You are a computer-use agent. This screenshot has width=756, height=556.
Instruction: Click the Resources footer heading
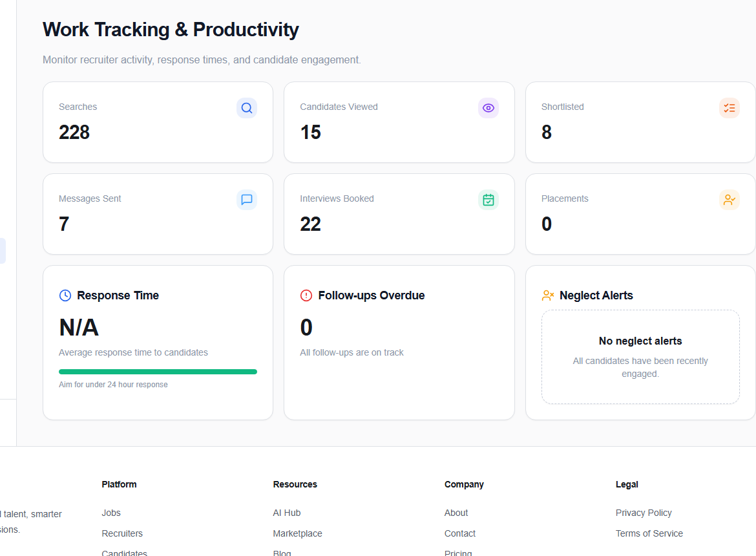[295, 485]
